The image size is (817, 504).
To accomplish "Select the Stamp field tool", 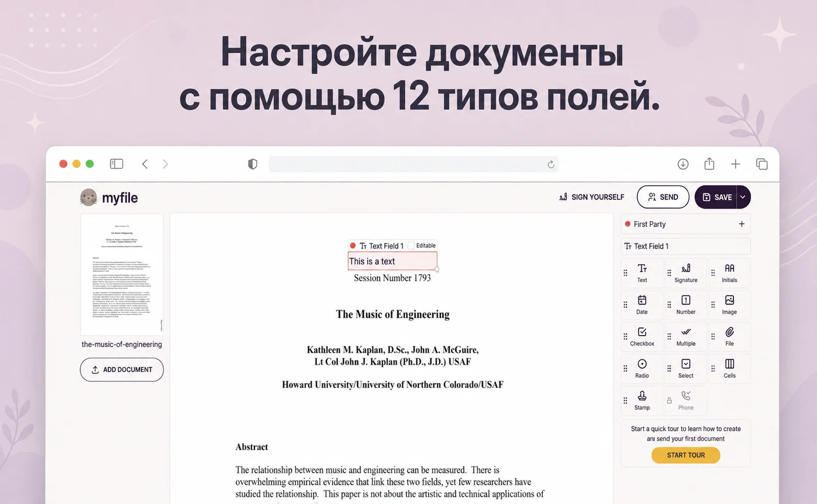I will point(642,401).
